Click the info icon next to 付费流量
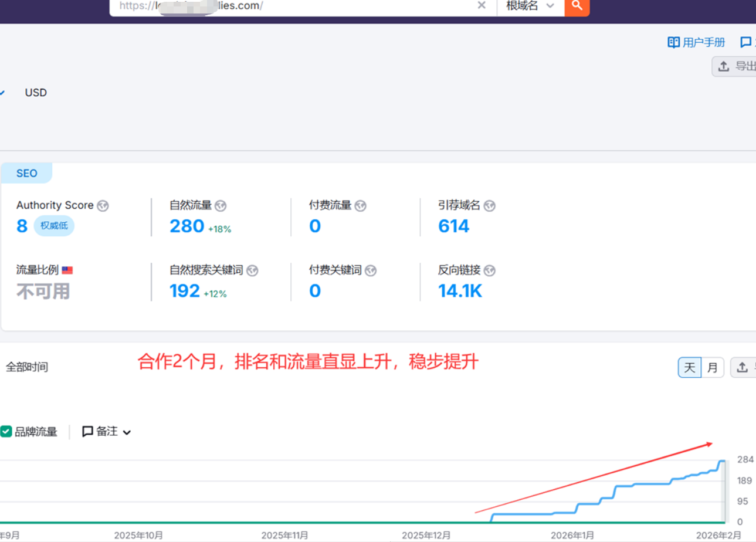This screenshot has height=542, width=756. (x=361, y=206)
